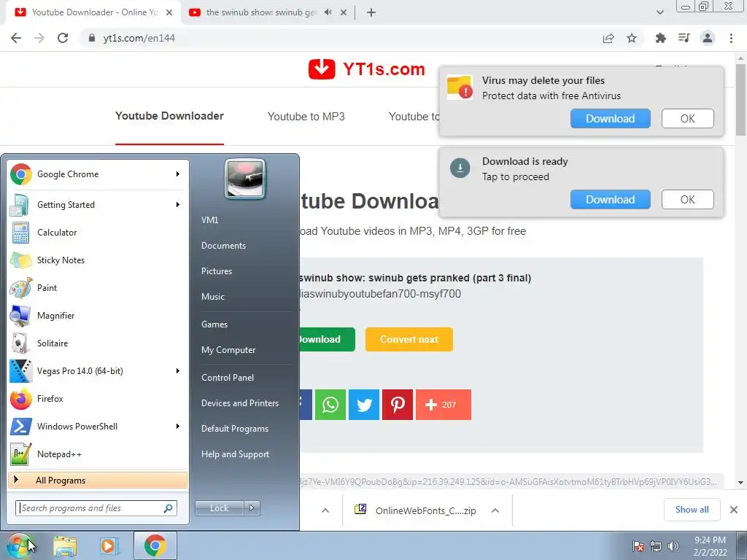Click the Search programs and files box
The height and width of the screenshot is (560, 747).
tap(96, 508)
